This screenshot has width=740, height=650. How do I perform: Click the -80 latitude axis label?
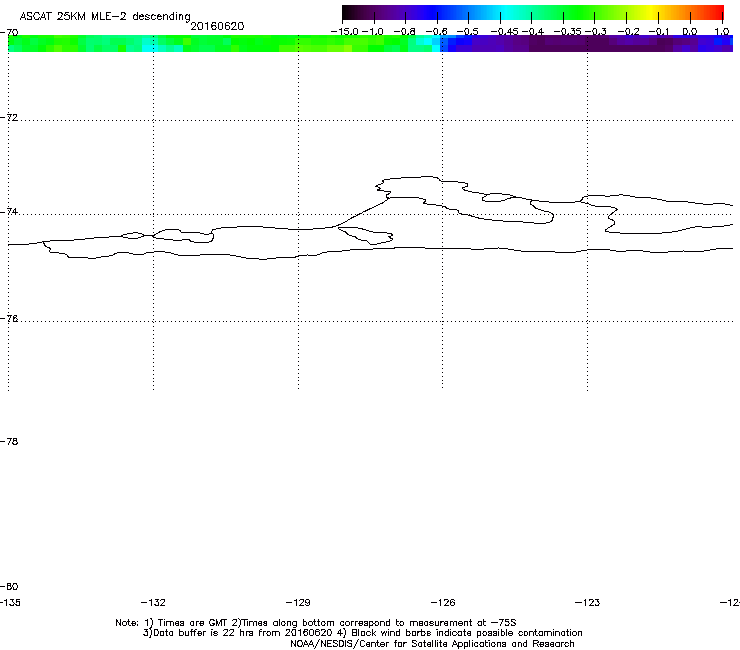click(9, 586)
